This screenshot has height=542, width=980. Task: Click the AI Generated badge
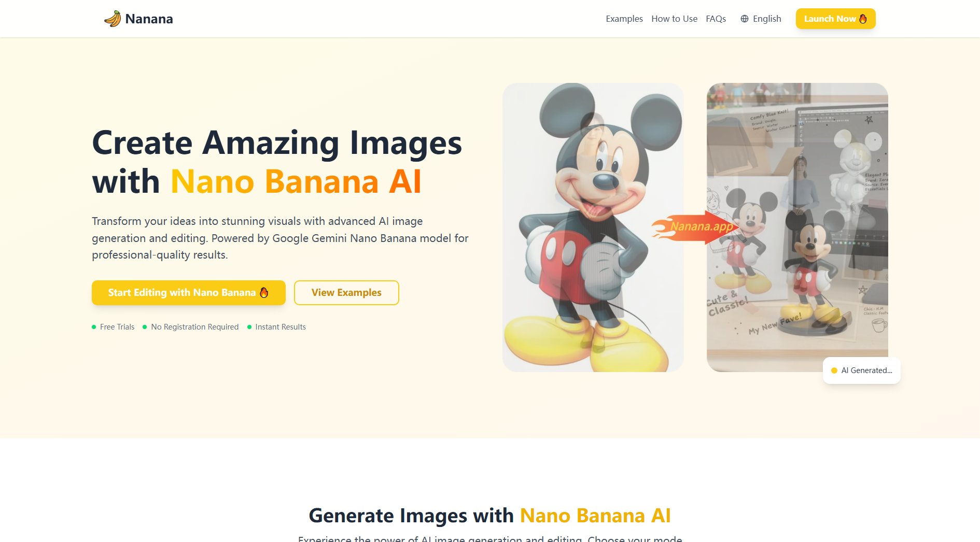(861, 370)
